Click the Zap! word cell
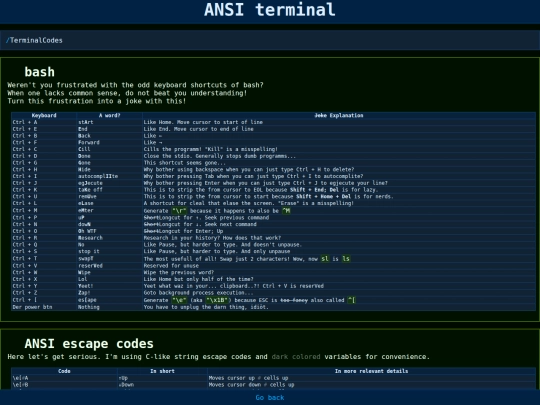 click(110, 293)
